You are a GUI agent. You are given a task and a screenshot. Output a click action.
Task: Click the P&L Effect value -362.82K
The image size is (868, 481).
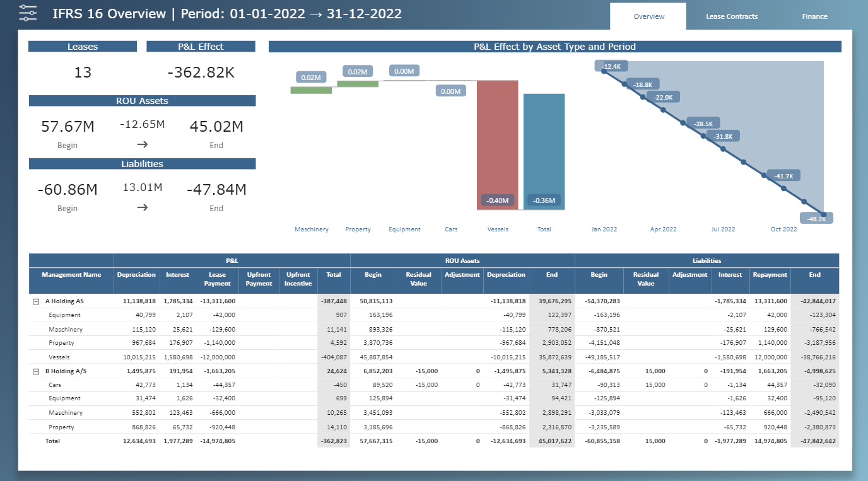pyautogui.click(x=201, y=72)
